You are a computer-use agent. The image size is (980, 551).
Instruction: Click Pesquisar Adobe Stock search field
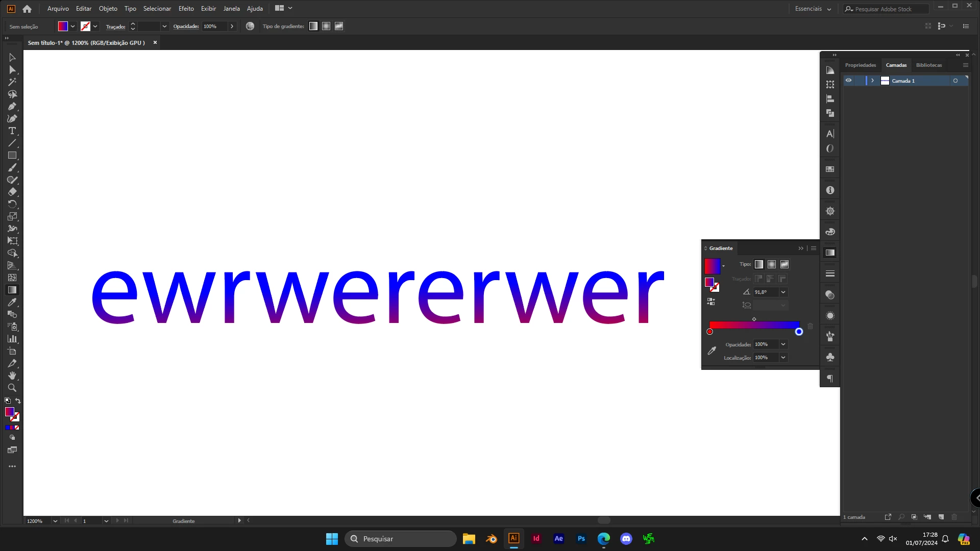click(x=888, y=9)
